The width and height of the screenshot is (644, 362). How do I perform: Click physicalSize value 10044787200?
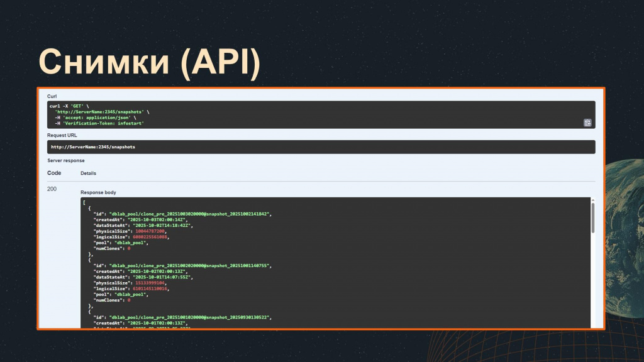[150, 231]
